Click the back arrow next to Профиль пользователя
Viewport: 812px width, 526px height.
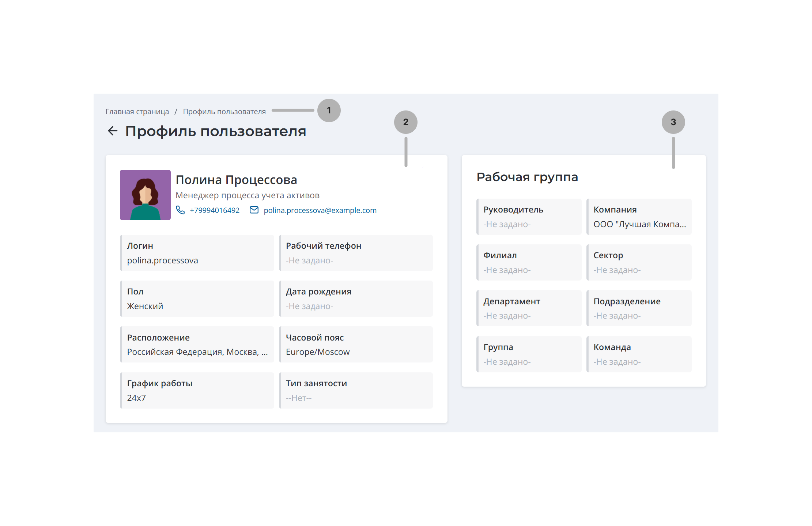tap(113, 131)
